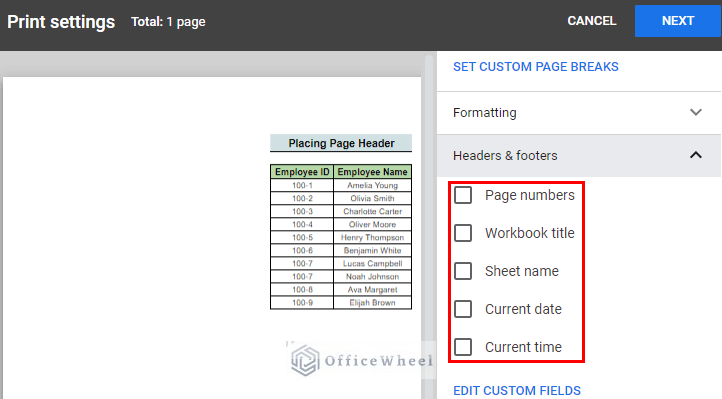Turn on the Current date checkbox
Viewport: 722px width, 399px height.
[x=463, y=309]
